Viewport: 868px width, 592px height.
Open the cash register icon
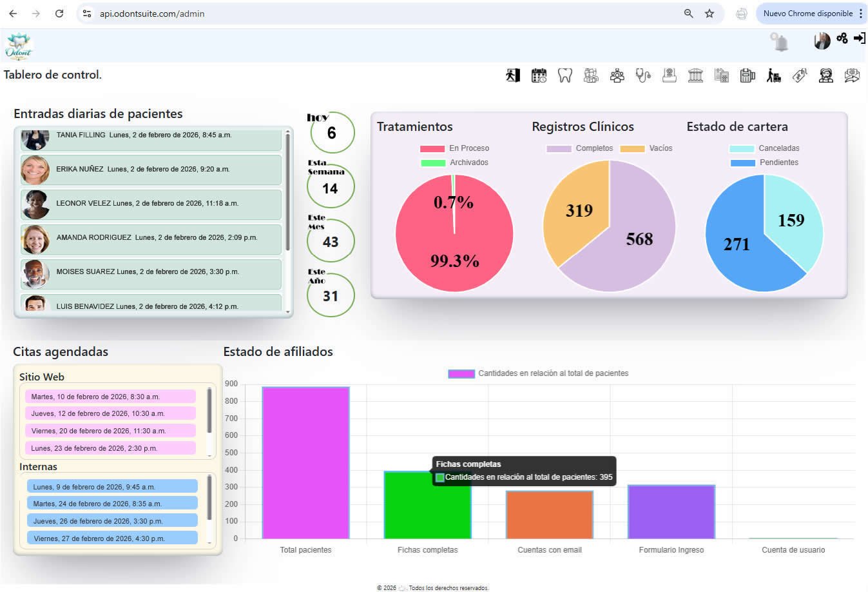(747, 75)
